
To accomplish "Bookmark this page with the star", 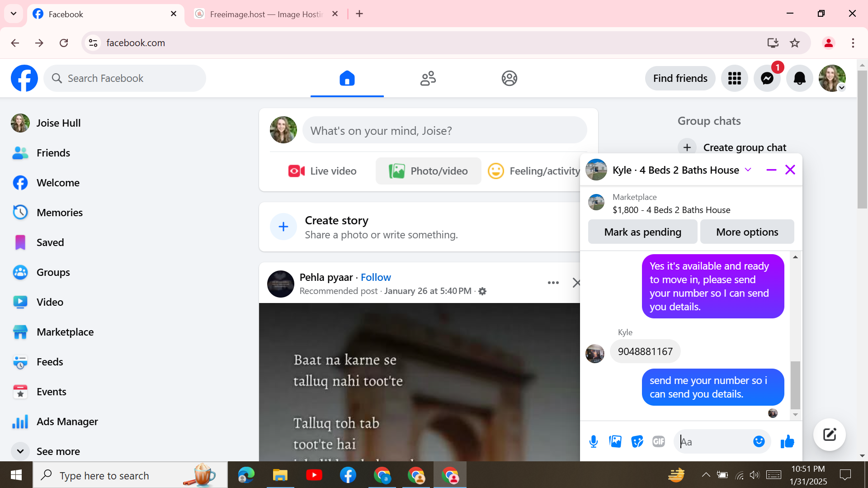I will (x=795, y=43).
